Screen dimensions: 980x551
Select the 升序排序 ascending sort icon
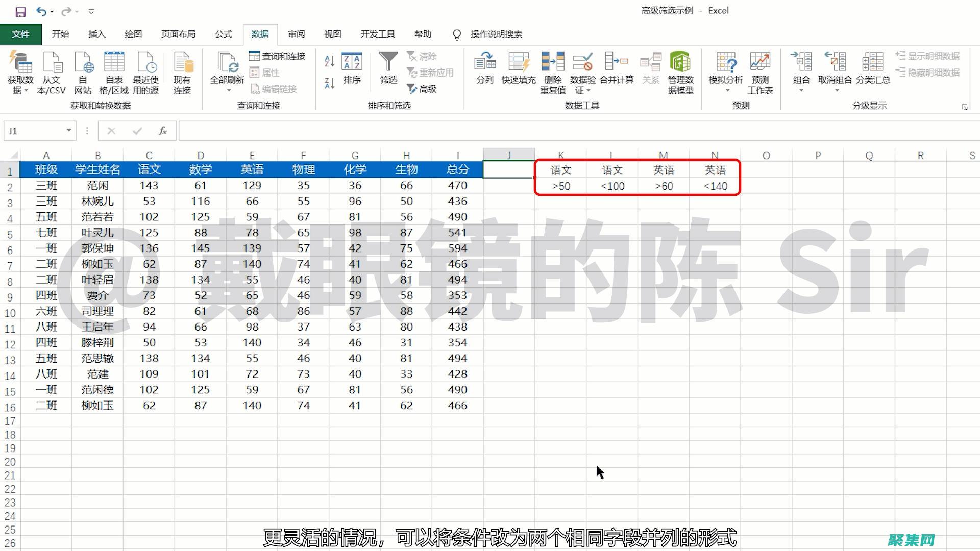point(329,61)
